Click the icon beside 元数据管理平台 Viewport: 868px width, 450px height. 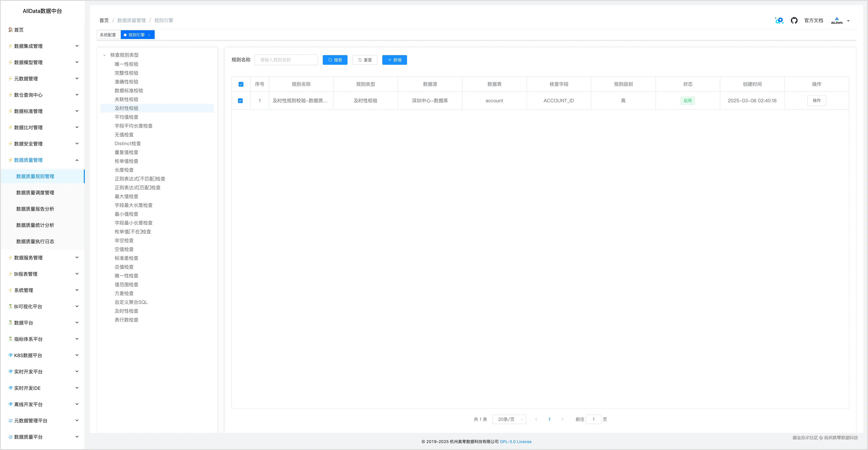point(11,420)
